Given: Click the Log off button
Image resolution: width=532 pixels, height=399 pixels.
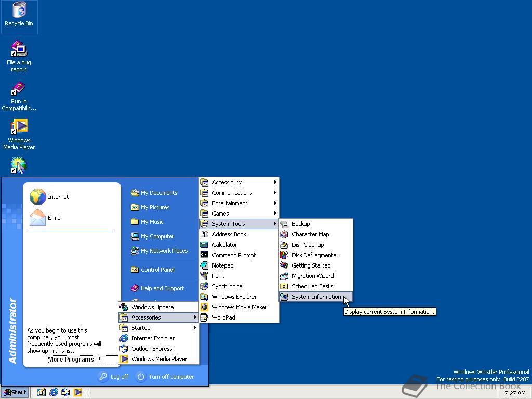Looking at the screenshot, I should [x=113, y=377].
